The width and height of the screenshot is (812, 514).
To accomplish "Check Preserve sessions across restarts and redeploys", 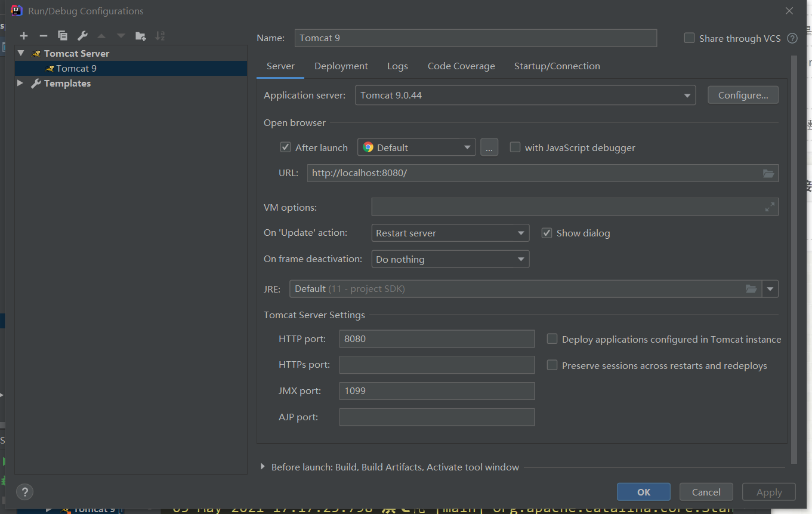I will [x=552, y=365].
